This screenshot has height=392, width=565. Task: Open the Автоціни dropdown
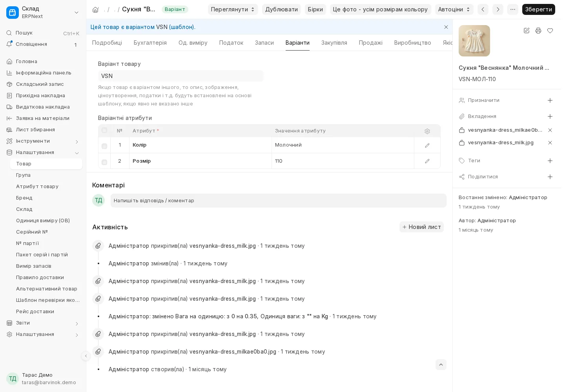[x=454, y=9]
